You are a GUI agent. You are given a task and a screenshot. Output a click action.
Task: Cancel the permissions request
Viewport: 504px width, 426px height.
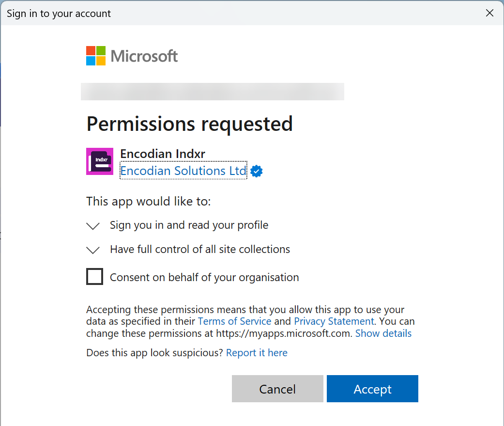(x=277, y=389)
